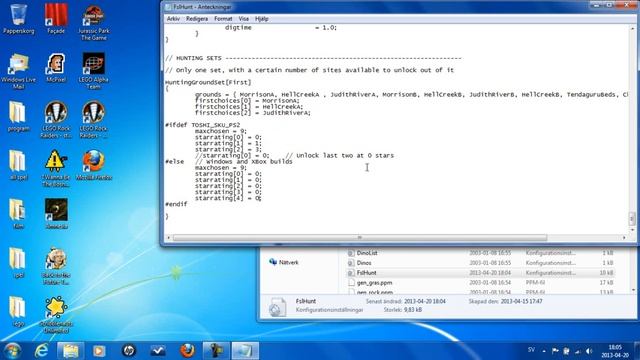Click 'HuntingGroundSet[First]' text in Notepad
This screenshot has width=640, height=360.
coord(208,82)
